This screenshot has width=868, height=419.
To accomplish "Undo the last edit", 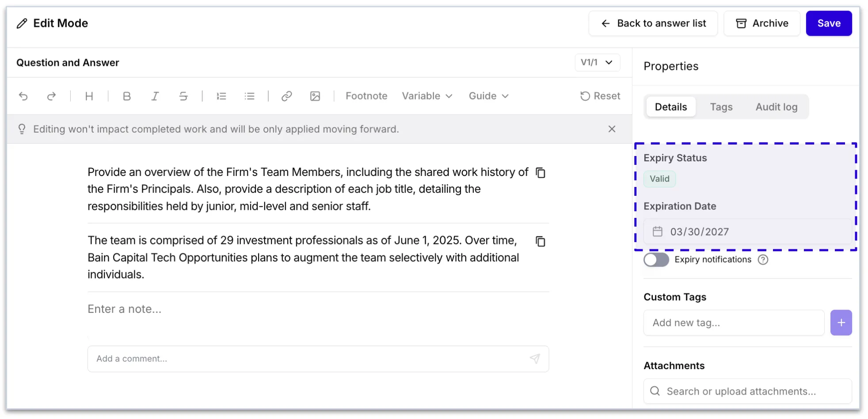I will pos(23,96).
